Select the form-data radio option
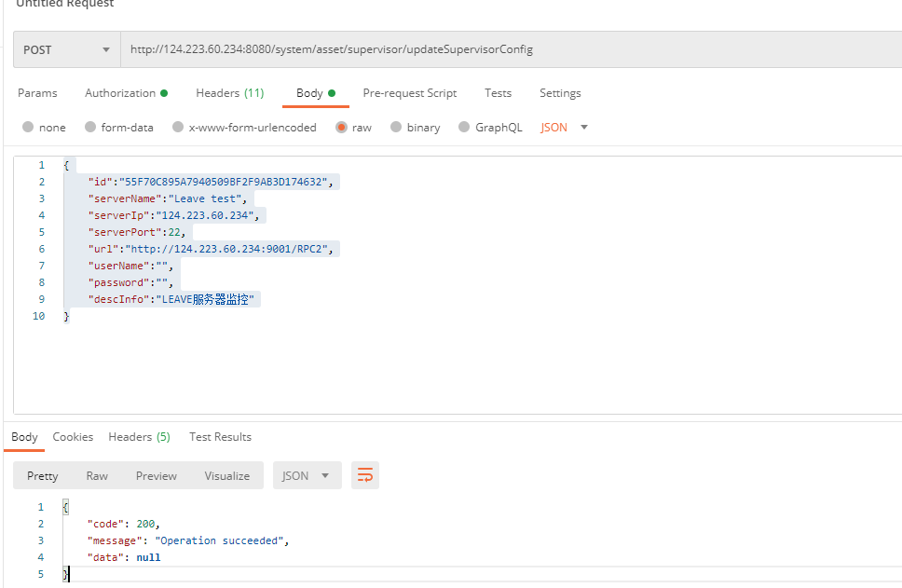The image size is (902, 588). (x=90, y=128)
